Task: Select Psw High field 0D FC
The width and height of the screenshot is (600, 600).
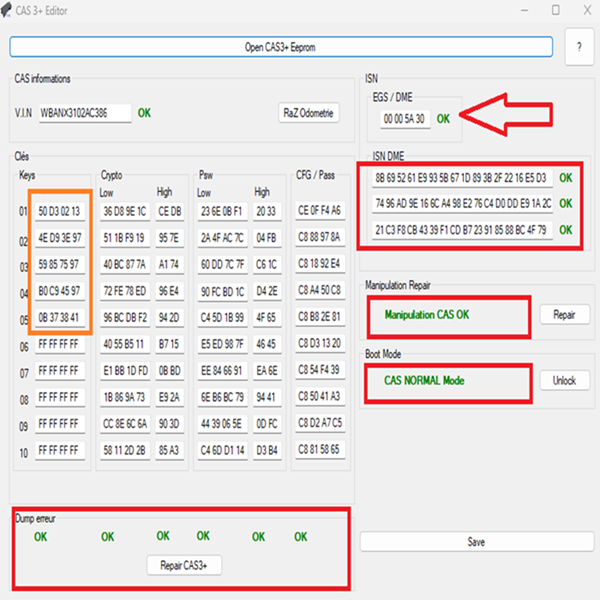Action: [267, 424]
